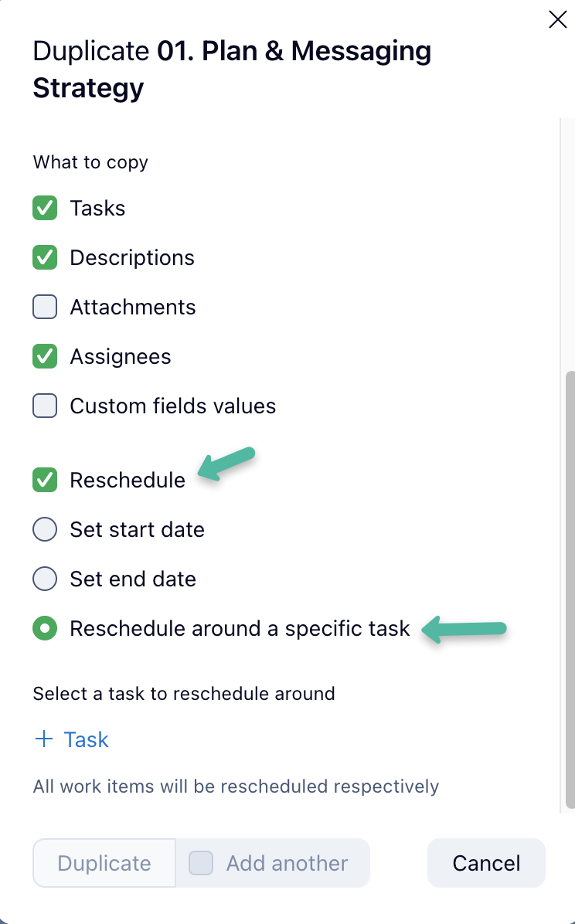Uncheck the Tasks checkbox
The height and width of the screenshot is (924, 575).
click(45, 208)
